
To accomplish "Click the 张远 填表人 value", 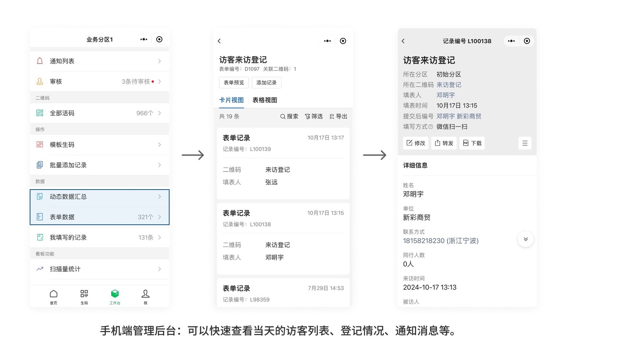I will [x=271, y=182].
